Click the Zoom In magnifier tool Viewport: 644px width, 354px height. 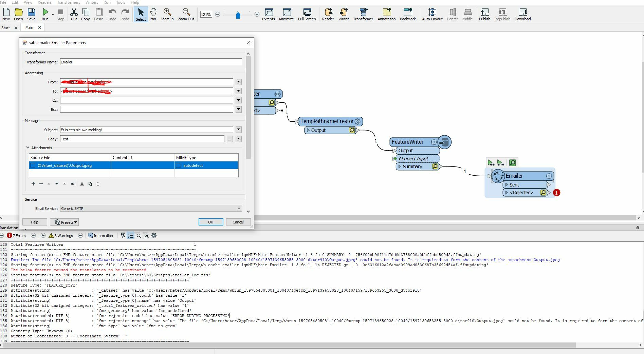click(167, 14)
